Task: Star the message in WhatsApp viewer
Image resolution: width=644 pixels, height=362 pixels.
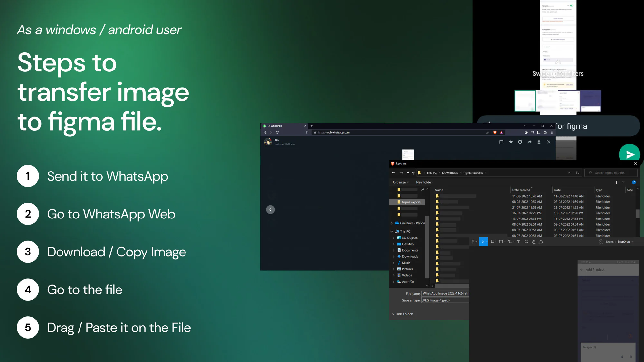Action: point(511,142)
